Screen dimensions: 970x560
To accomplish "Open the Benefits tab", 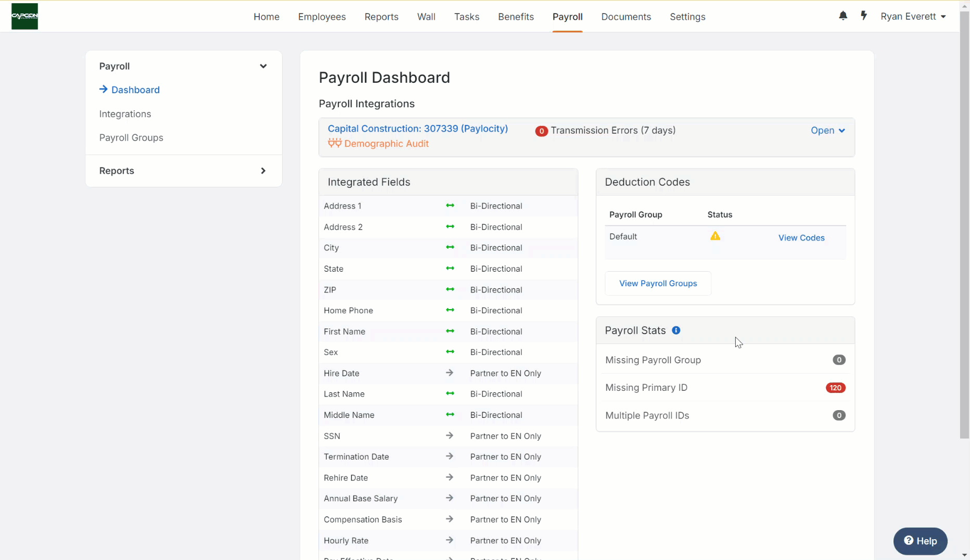I will [x=516, y=17].
